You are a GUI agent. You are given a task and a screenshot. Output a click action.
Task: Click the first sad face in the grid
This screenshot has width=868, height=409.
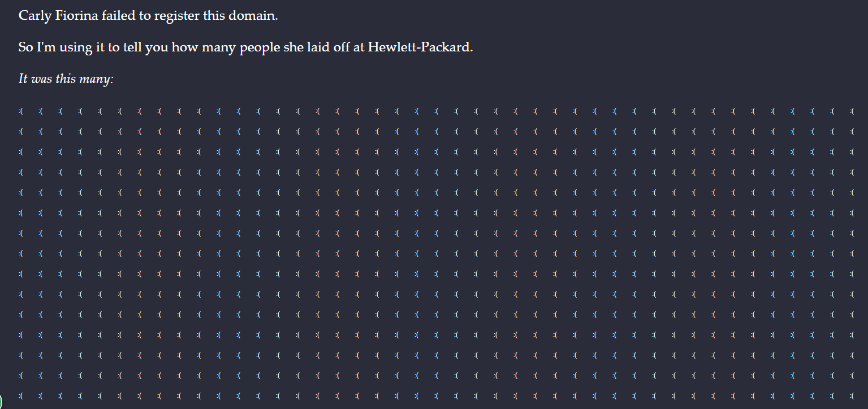click(x=21, y=111)
